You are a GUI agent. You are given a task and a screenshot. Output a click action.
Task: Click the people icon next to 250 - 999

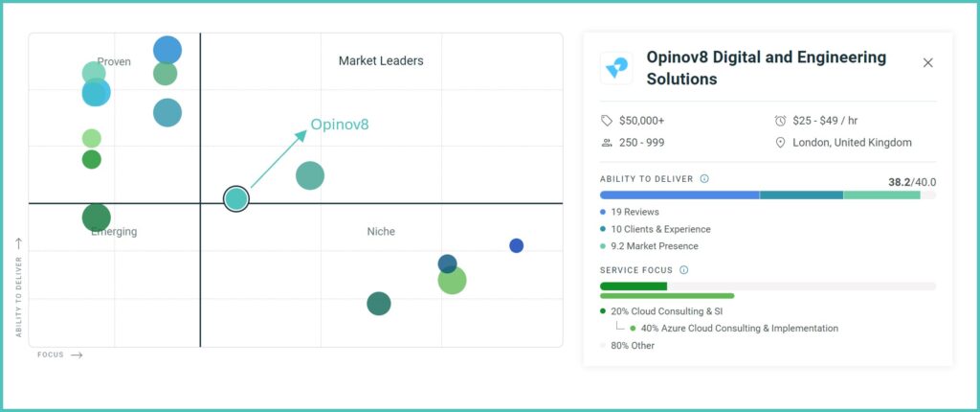click(606, 143)
